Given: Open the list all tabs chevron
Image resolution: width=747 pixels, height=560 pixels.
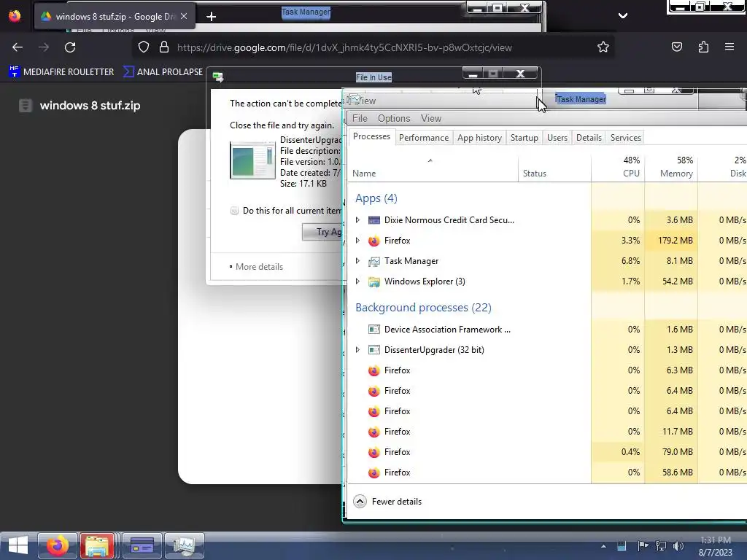Looking at the screenshot, I should tap(623, 16).
